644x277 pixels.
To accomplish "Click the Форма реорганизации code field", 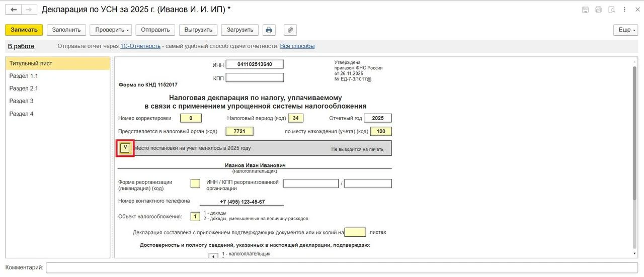I will pyautogui.click(x=195, y=183).
